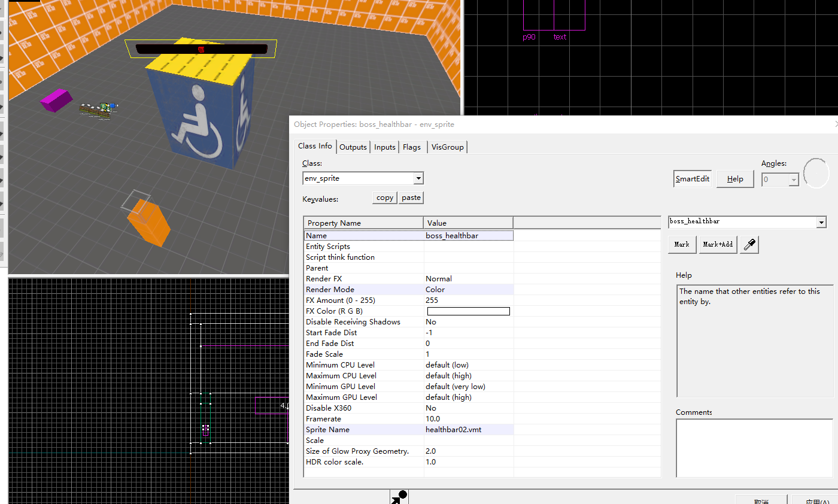Select the Minimum CPU Level row

click(409, 365)
